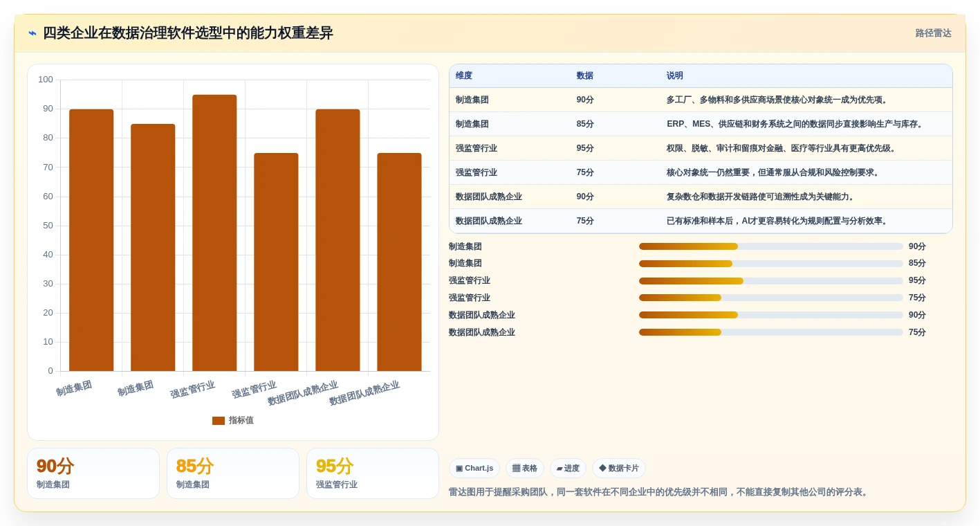Click the footer note starting 雷达图用于提醒采购团队
The height and width of the screenshot is (526, 980).
[660, 492]
